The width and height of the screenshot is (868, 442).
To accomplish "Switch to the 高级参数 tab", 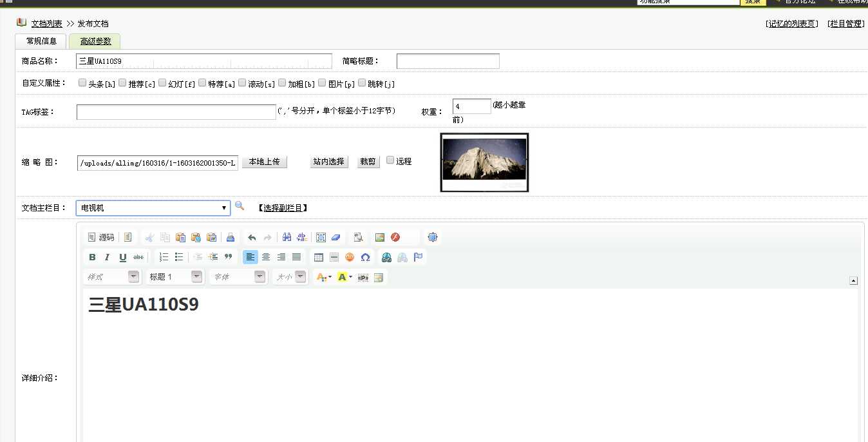I will tap(95, 41).
